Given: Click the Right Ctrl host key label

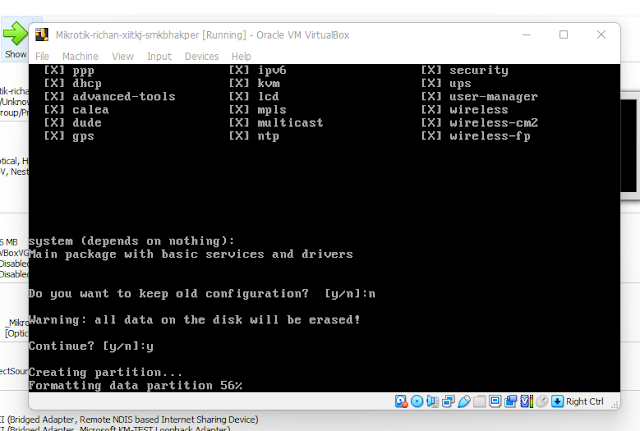Looking at the screenshot, I should click(584, 402).
